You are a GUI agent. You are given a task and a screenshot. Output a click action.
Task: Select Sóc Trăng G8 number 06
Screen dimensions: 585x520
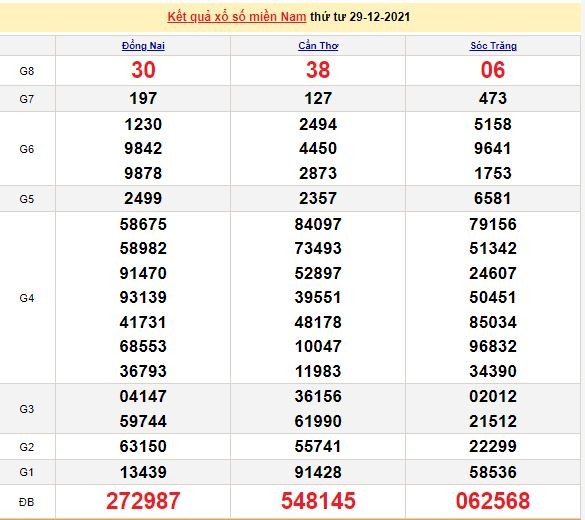(x=493, y=70)
